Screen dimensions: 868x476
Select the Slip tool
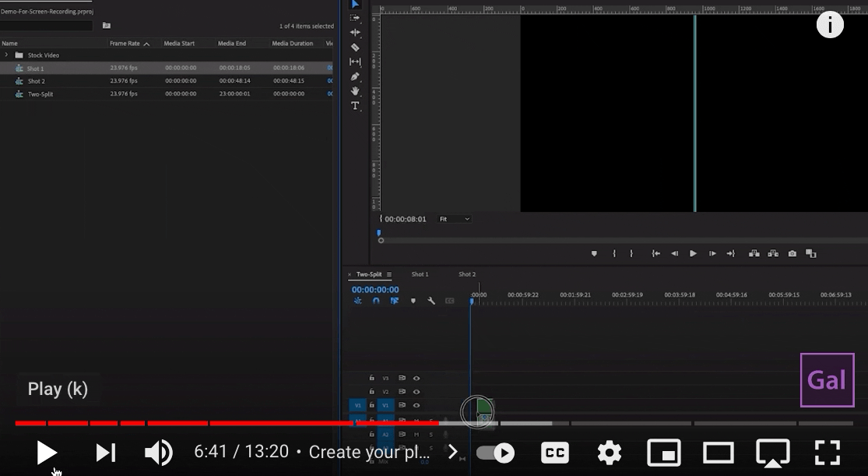[356, 62]
